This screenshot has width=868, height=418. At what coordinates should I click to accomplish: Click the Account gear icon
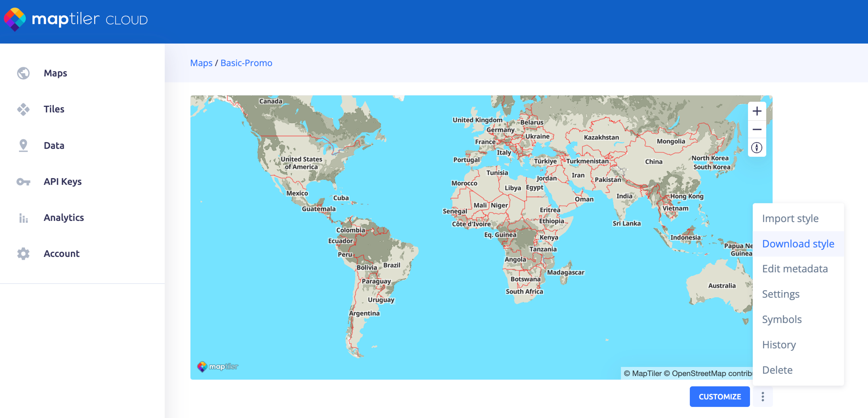click(x=23, y=254)
